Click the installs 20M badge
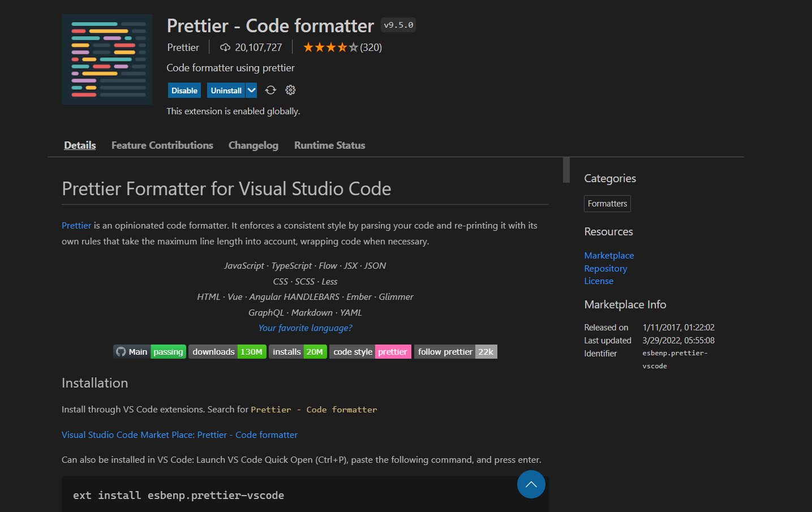 (298, 352)
